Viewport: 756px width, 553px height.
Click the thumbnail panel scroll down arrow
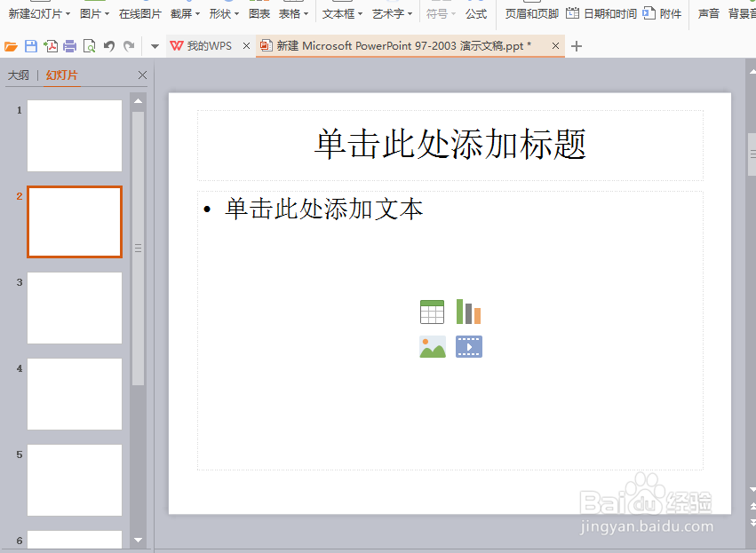(138, 540)
